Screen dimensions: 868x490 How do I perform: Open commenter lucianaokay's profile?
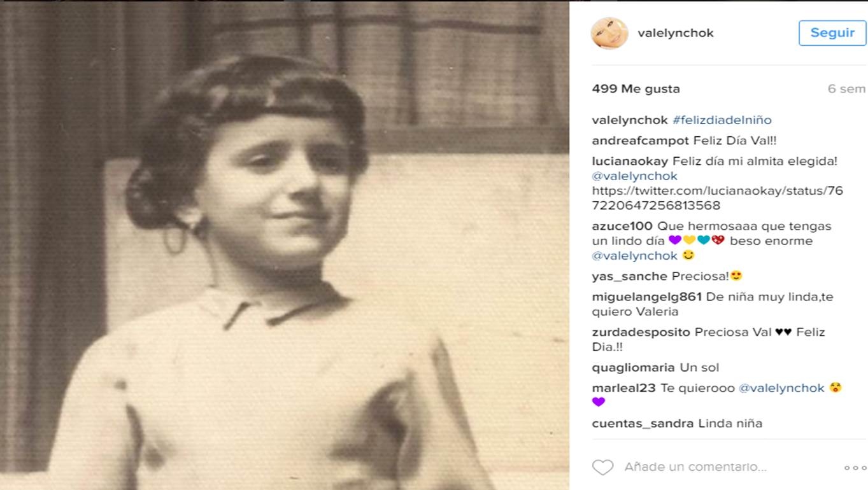click(630, 162)
